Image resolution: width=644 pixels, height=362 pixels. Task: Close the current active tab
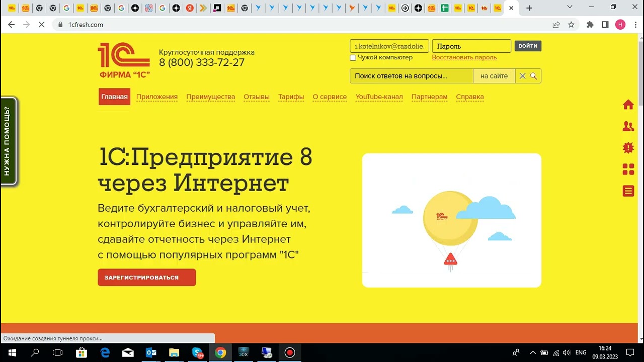[511, 8]
